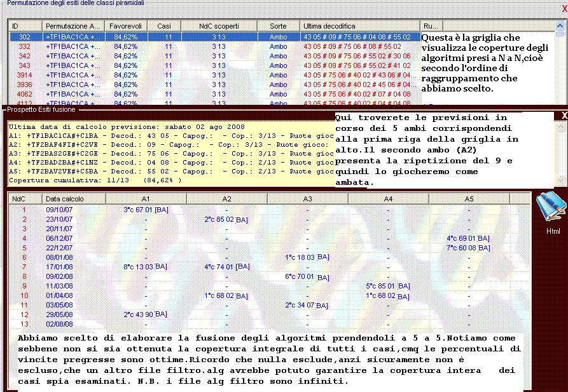Select the 09/10/07 row in lower grid
This screenshot has width=568, height=392.
coord(59,209)
